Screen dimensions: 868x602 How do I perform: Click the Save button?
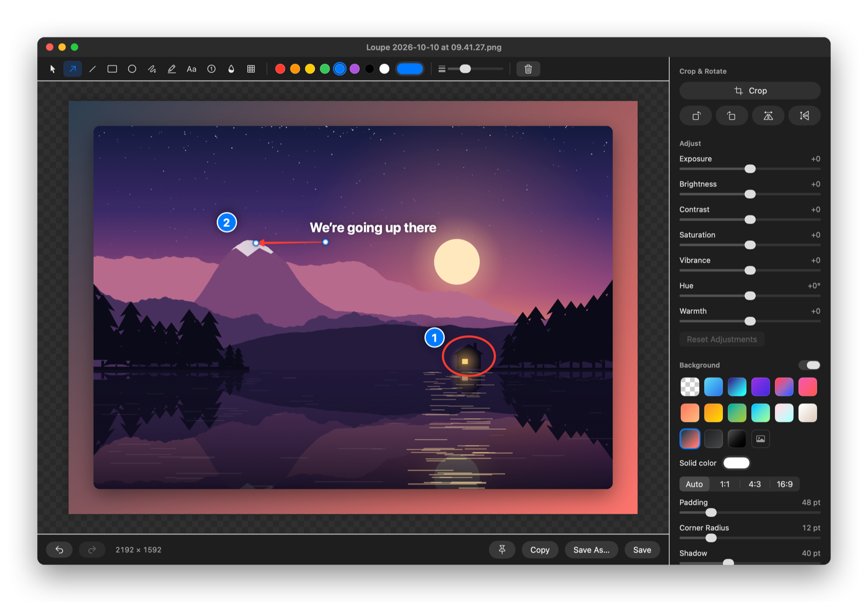tap(642, 549)
